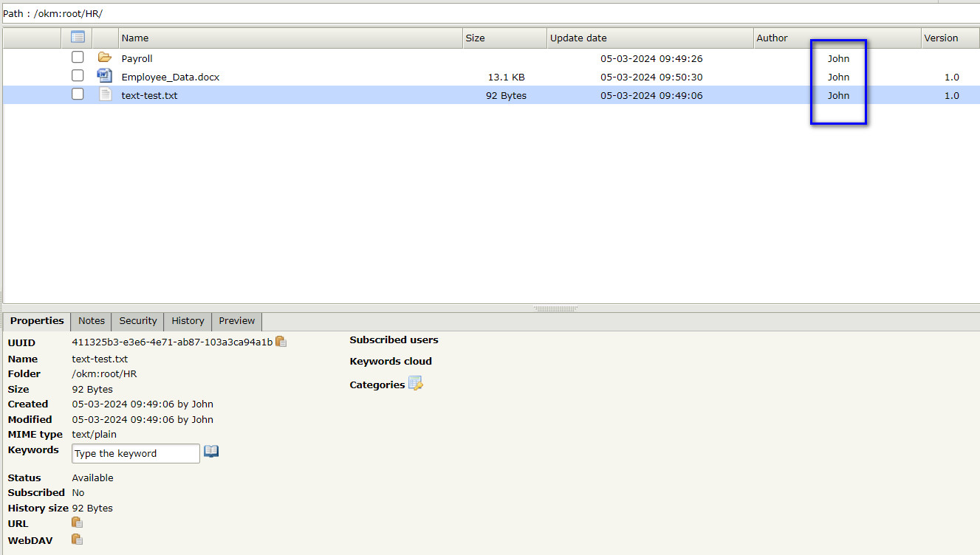Copy the document URL to clipboard
This screenshot has height=555, width=980.
(x=77, y=523)
